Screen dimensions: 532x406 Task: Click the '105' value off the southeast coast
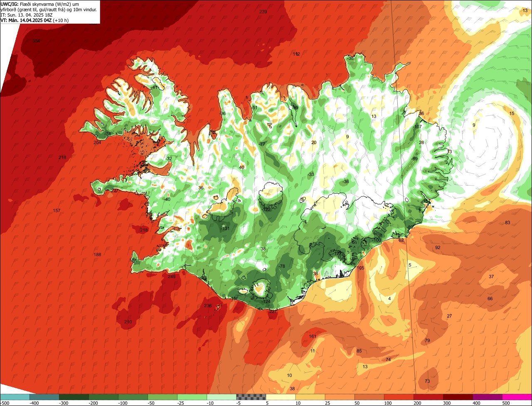click(360, 268)
